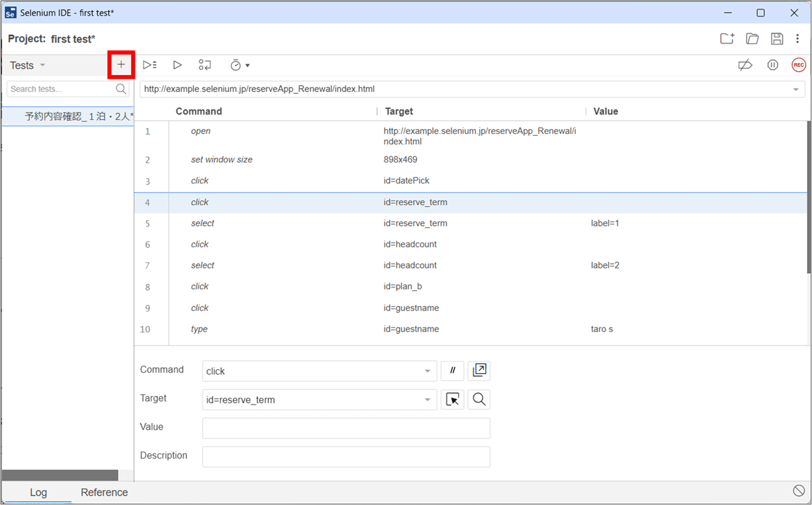
Task: Click the label=1 value cell
Action: click(x=605, y=223)
